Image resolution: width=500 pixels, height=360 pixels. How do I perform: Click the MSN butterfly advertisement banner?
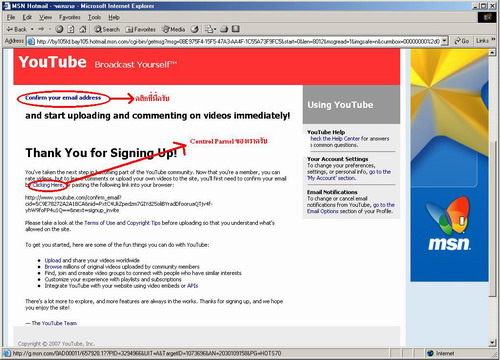coord(448,166)
